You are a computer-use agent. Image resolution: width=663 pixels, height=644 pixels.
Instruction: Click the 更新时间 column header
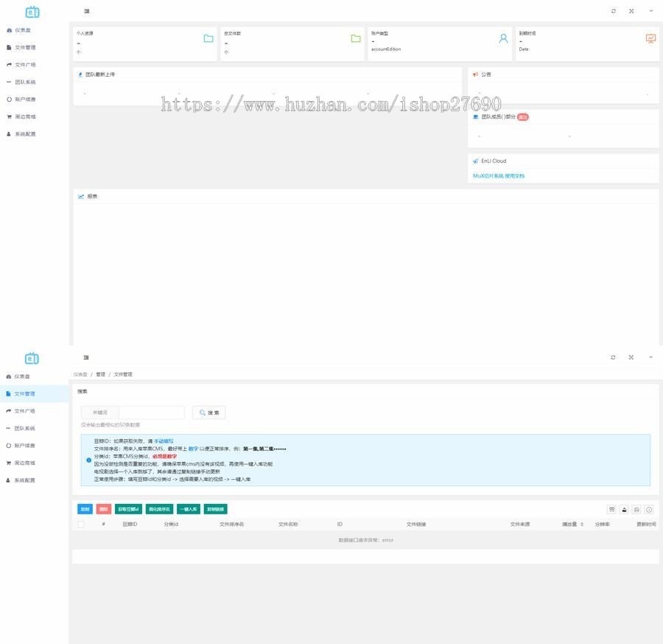(x=646, y=525)
